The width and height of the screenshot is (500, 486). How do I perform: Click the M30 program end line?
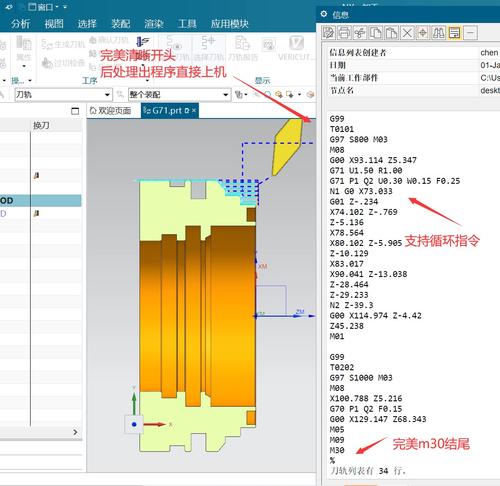337,450
